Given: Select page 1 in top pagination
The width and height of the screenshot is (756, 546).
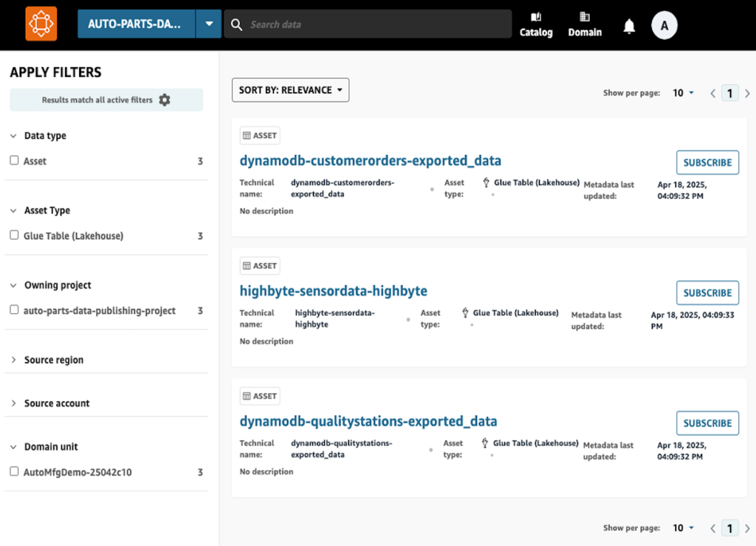Looking at the screenshot, I should [x=729, y=93].
